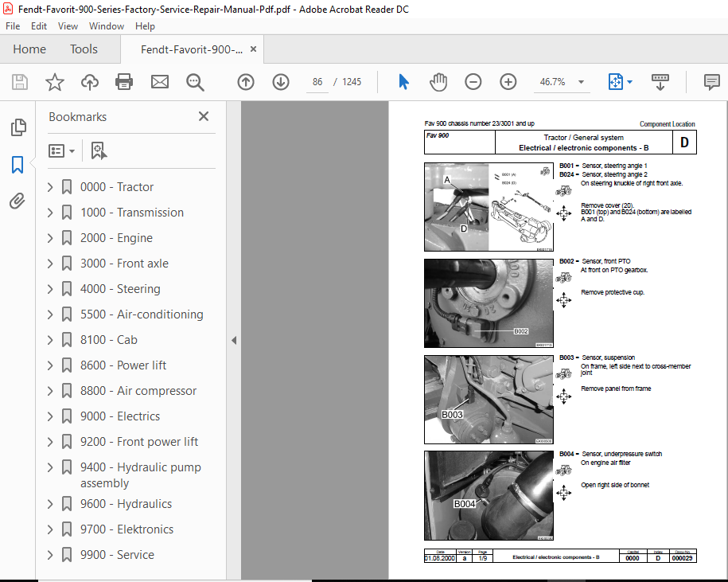Open the Help menu
This screenshot has width=728, height=582.
(145, 26)
